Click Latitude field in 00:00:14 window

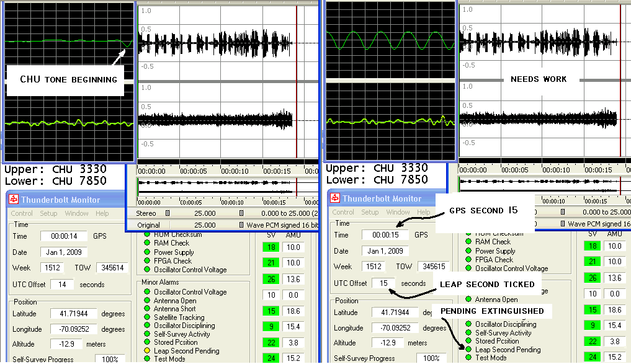73,314
